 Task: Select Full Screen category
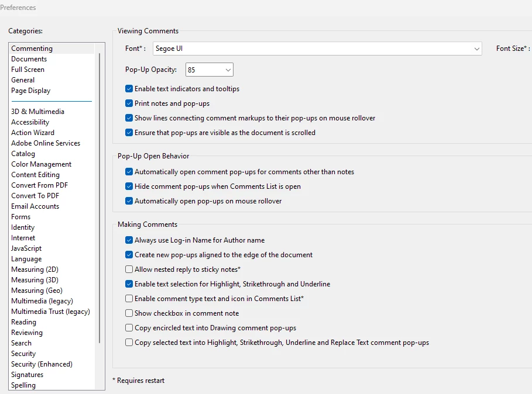(52, 70)
